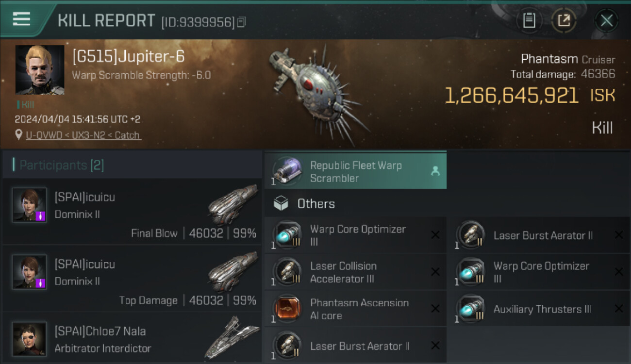Click X beside Auxiliary Thrusters III
Viewport: 631px width, 364px height.
pos(618,309)
